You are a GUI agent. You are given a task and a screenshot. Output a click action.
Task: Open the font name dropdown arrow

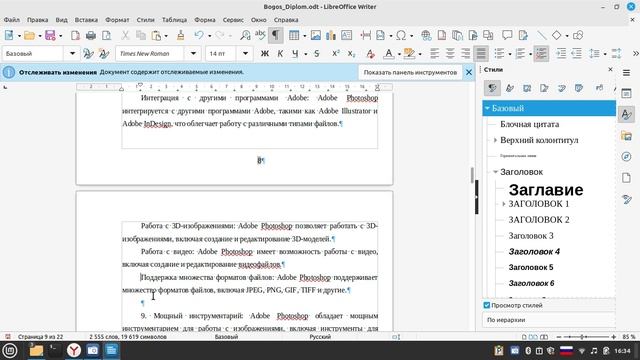click(x=193, y=53)
